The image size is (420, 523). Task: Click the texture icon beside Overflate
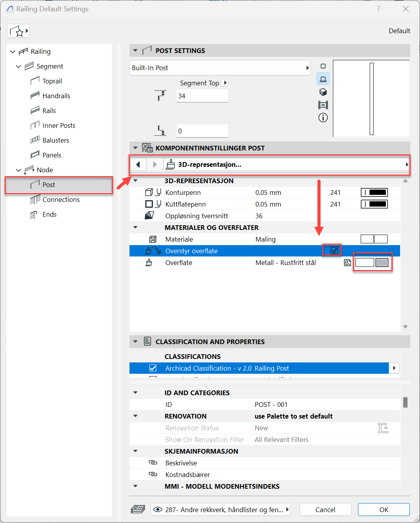click(x=347, y=263)
